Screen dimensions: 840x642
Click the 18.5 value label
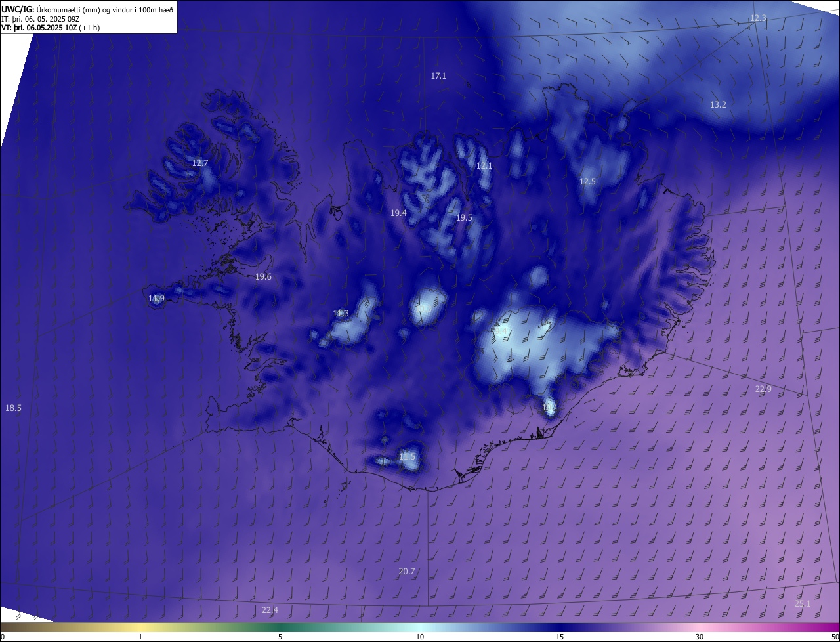click(13, 408)
